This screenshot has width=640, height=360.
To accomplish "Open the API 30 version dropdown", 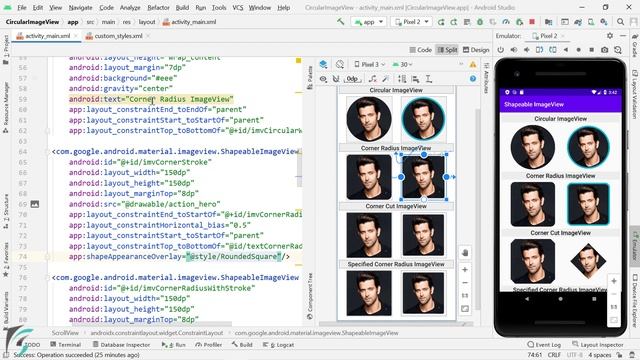I will [402, 64].
